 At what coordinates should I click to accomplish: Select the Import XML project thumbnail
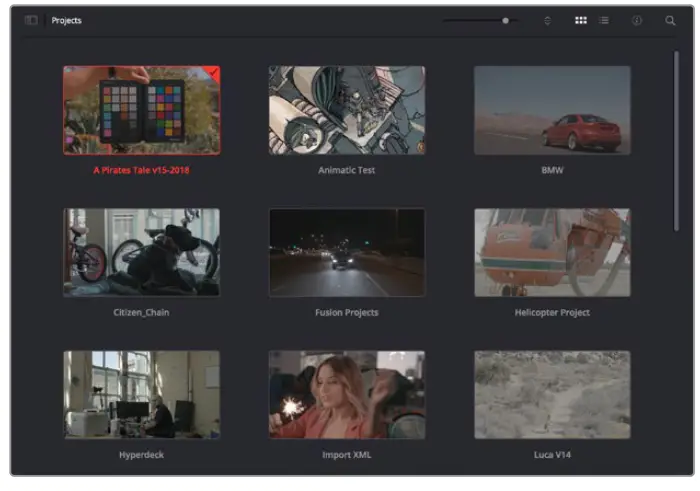coord(347,395)
